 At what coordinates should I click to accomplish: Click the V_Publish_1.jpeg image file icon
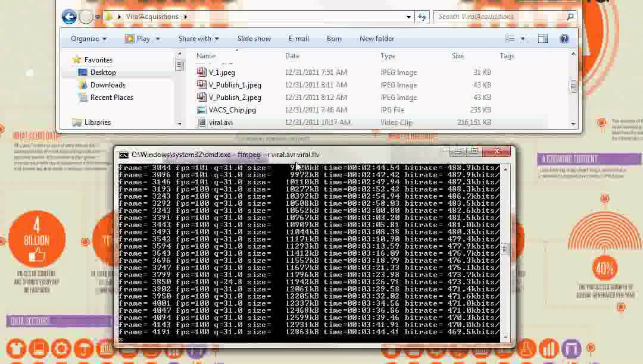pyautogui.click(x=201, y=85)
